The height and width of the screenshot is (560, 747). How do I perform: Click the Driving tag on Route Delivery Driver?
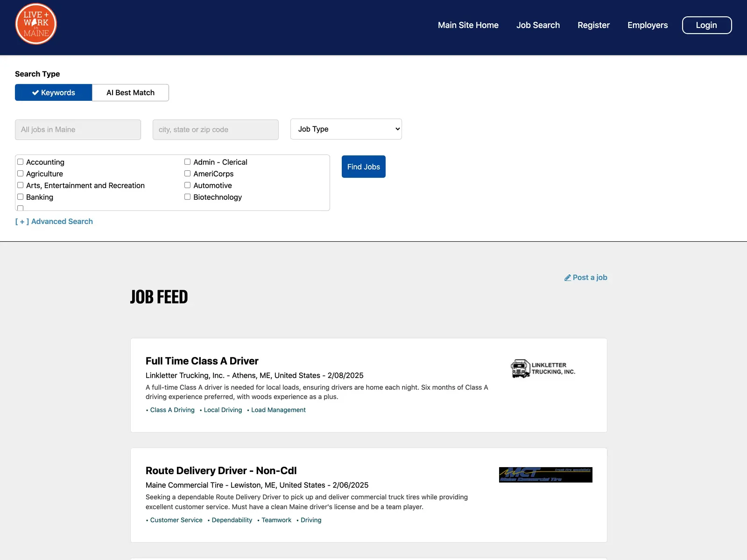point(311,520)
